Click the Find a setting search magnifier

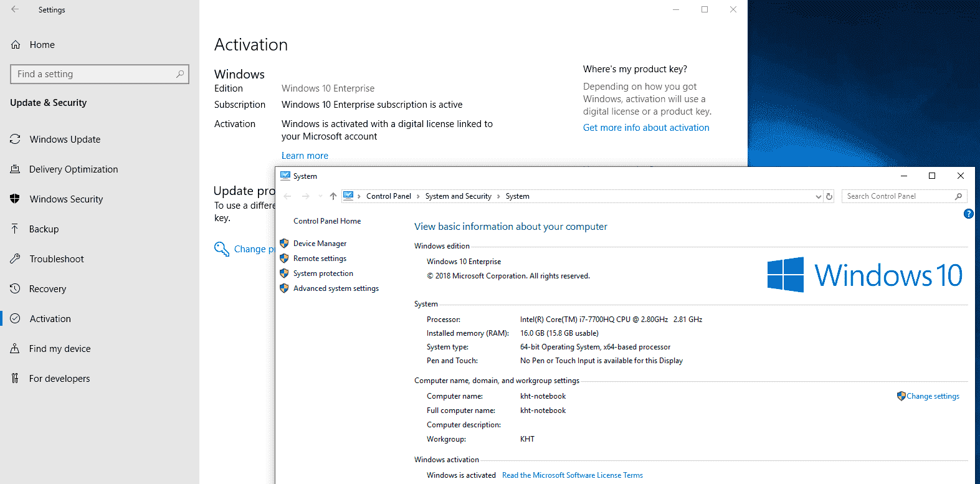pyautogui.click(x=180, y=74)
